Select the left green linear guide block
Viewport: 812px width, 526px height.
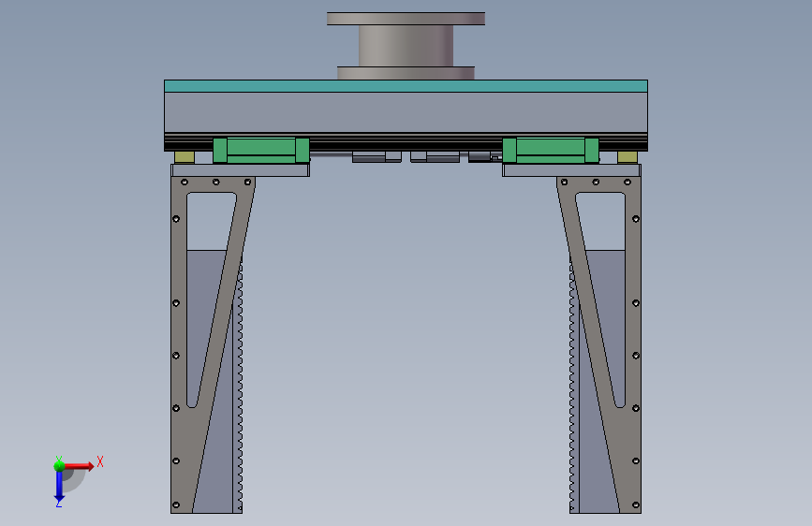261,150
